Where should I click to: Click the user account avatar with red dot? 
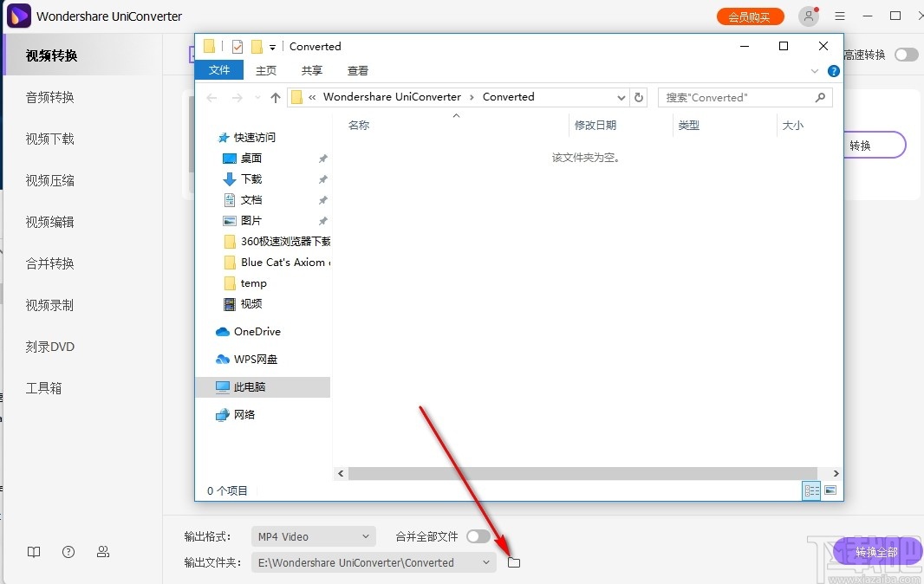point(807,16)
